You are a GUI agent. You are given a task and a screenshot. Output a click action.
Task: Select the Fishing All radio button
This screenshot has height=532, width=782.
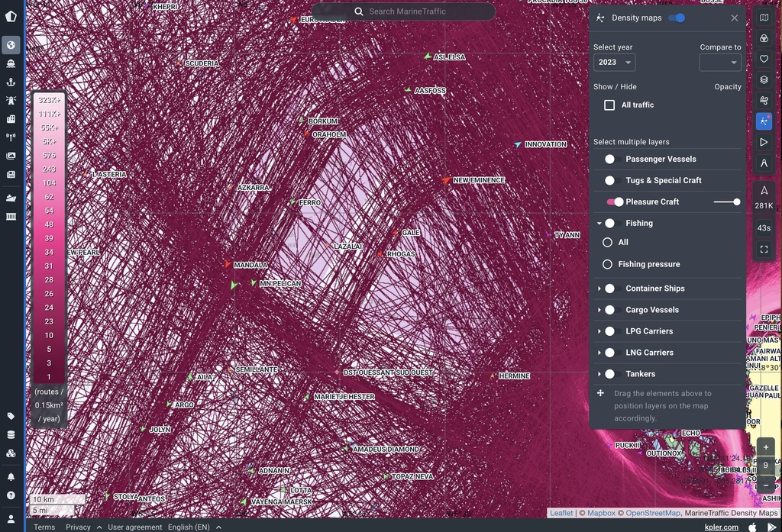(607, 242)
